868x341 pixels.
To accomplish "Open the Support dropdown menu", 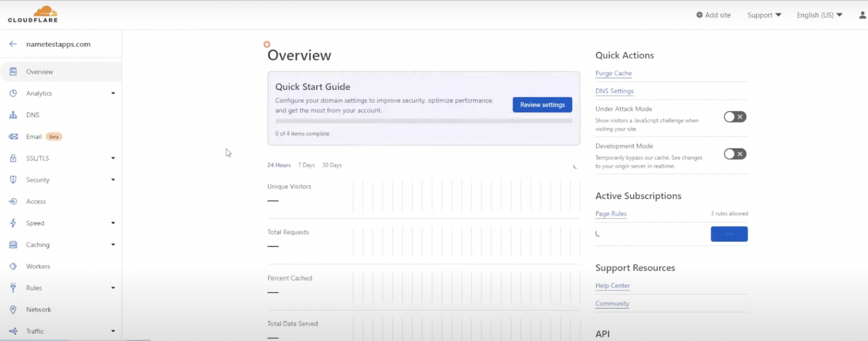I will pos(764,15).
